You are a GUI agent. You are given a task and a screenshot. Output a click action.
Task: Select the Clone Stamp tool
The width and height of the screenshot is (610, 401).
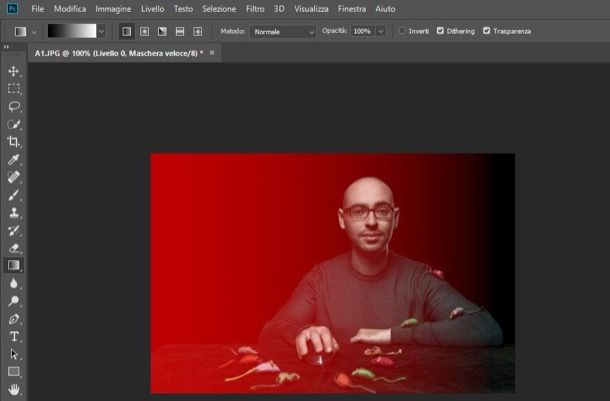click(x=14, y=212)
